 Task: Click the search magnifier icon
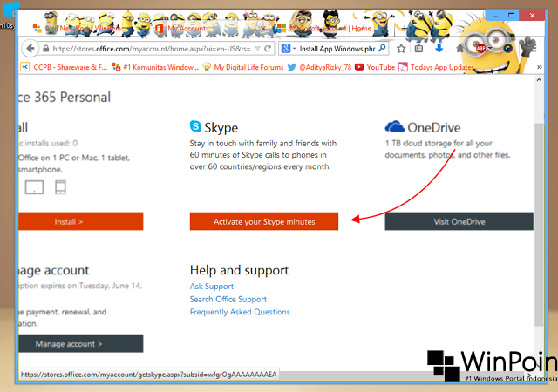pyautogui.click(x=382, y=48)
